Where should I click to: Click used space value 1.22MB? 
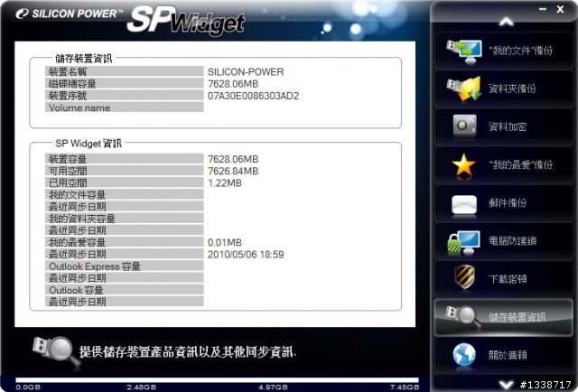click(225, 183)
